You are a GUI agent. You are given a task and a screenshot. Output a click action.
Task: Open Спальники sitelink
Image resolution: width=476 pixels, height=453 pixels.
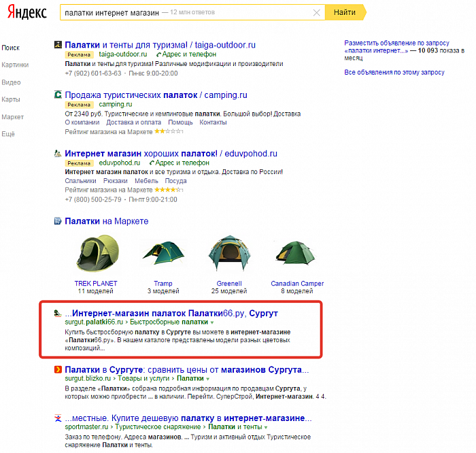tap(80, 181)
